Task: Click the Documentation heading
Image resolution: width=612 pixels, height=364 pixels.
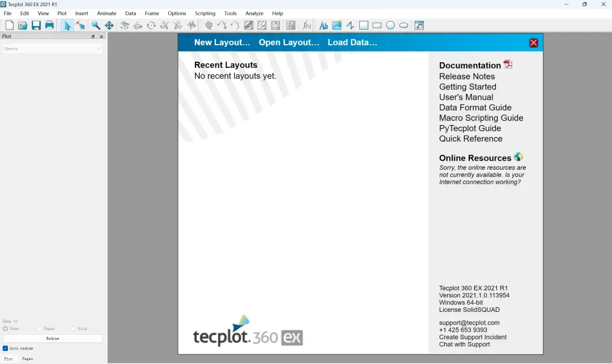Action: (470, 66)
